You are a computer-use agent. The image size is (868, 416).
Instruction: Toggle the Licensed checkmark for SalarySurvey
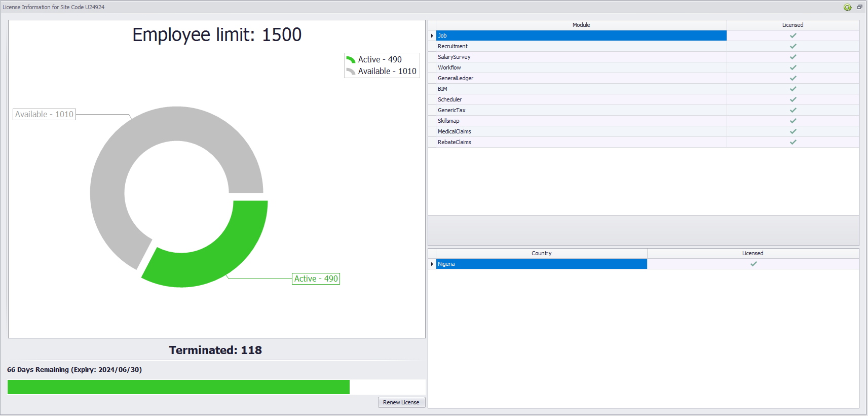[793, 57]
